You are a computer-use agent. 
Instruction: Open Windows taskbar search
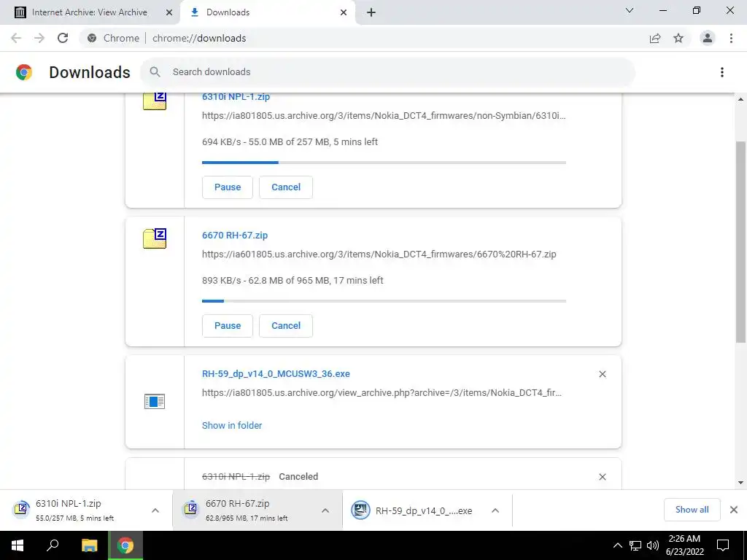click(53, 545)
